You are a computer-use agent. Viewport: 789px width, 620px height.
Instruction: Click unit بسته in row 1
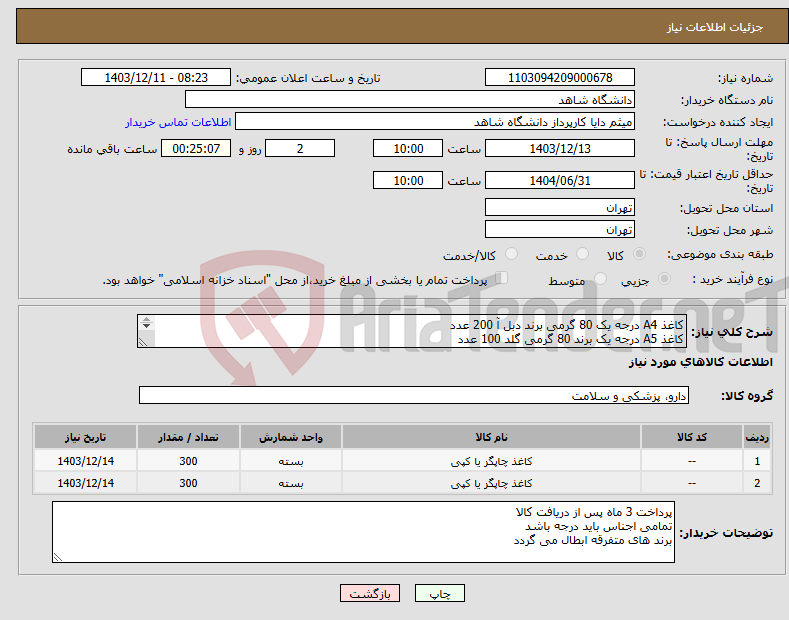point(291,461)
